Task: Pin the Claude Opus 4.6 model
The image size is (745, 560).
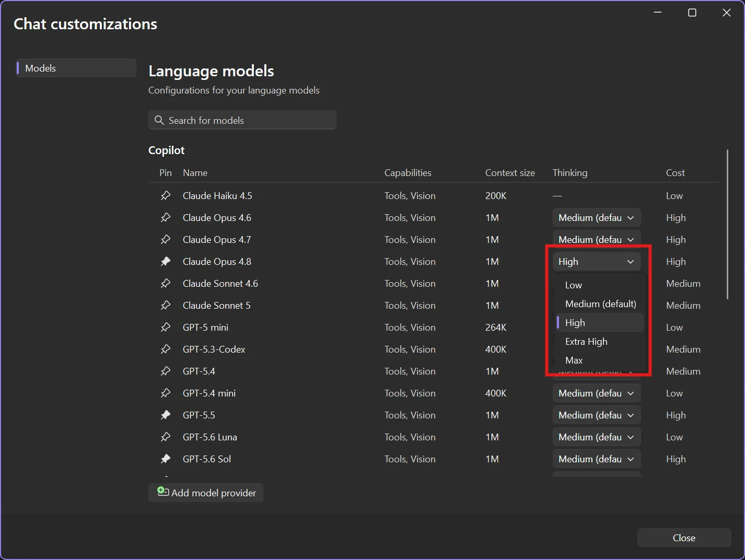Action: coord(166,218)
